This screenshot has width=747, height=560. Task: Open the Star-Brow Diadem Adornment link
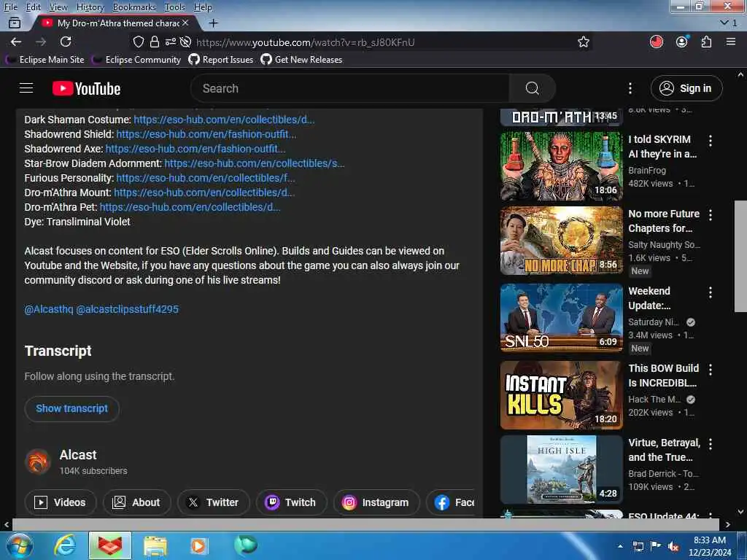point(255,163)
